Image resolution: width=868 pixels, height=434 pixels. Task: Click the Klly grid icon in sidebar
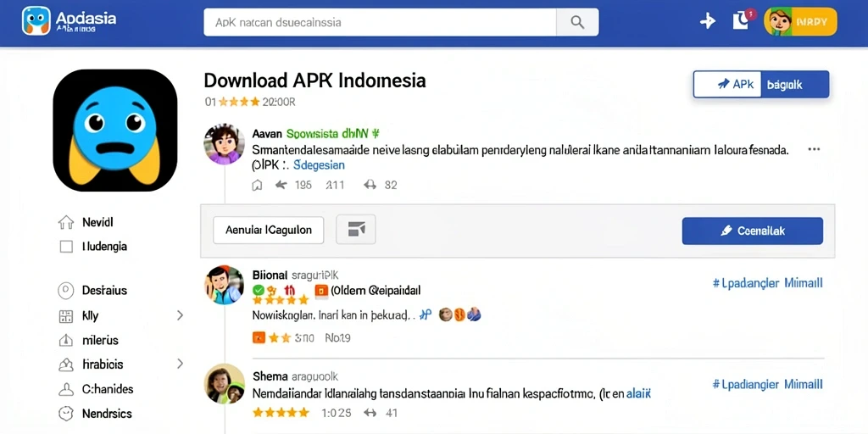tap(65, 316)
